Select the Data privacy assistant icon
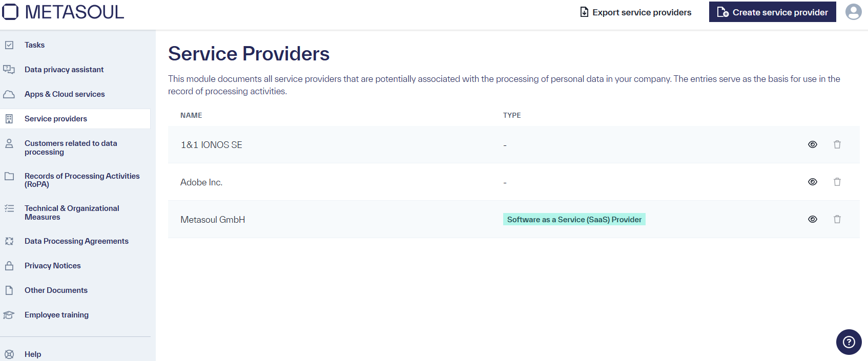 (x=10, y=69)
